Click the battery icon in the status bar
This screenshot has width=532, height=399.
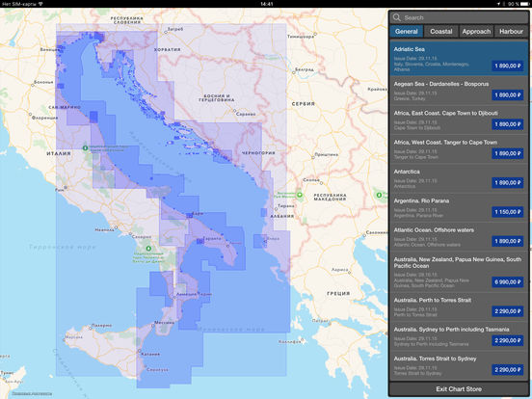[524, 4]
